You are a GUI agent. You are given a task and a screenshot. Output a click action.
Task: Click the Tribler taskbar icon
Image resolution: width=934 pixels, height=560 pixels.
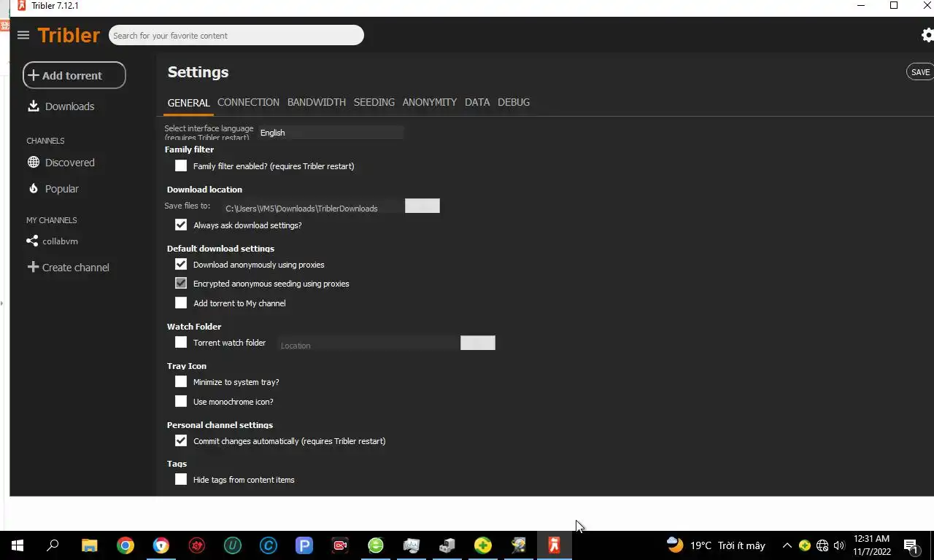click(x=554, y=545)
